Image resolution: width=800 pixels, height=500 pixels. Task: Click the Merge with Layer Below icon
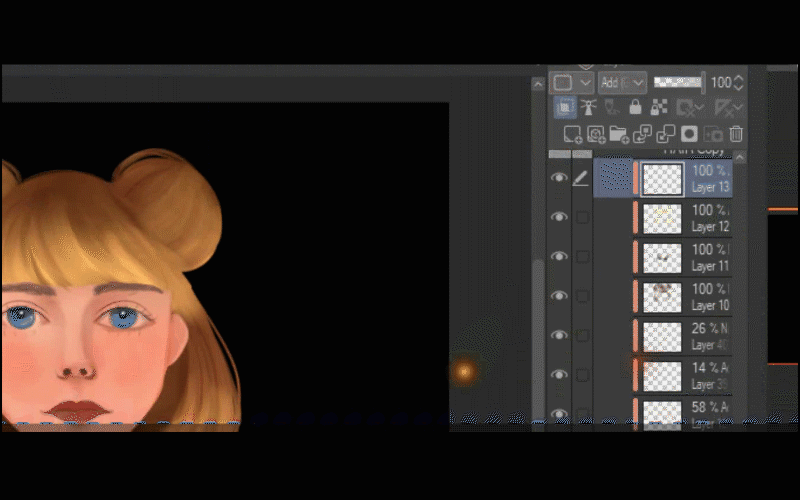(x=665, y=134)
